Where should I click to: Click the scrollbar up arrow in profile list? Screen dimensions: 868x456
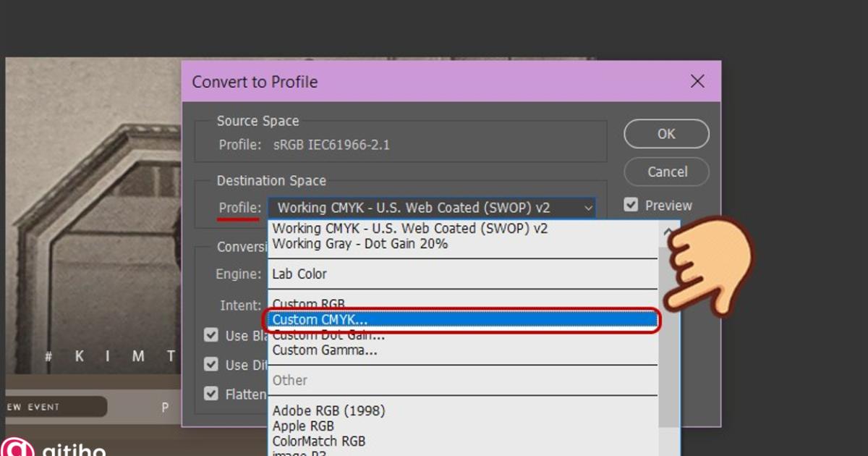point(669,232)
